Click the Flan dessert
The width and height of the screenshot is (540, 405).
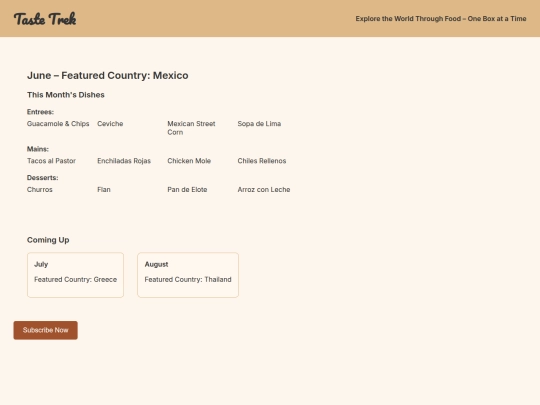(x=104, y=189)
